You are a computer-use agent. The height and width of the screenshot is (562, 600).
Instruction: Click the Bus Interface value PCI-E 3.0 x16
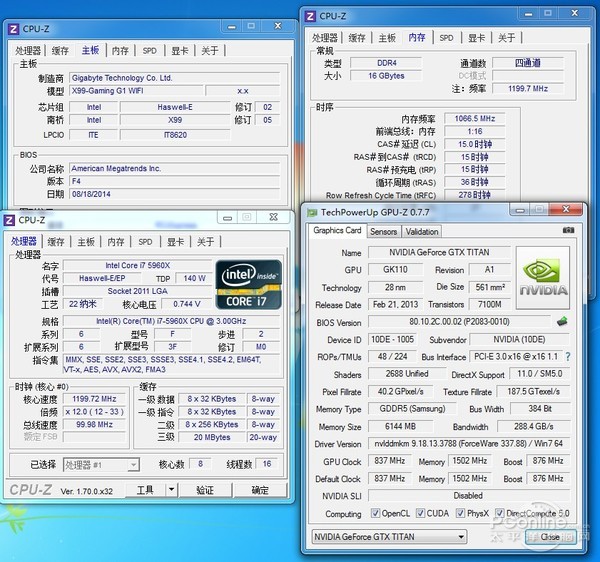click(516, 357)
